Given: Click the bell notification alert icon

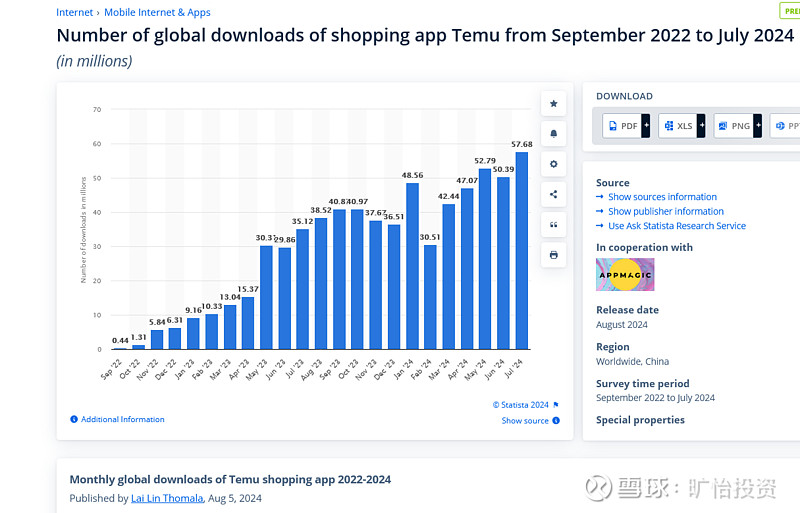Looking at the screenshot, I should tap(554, 134).
